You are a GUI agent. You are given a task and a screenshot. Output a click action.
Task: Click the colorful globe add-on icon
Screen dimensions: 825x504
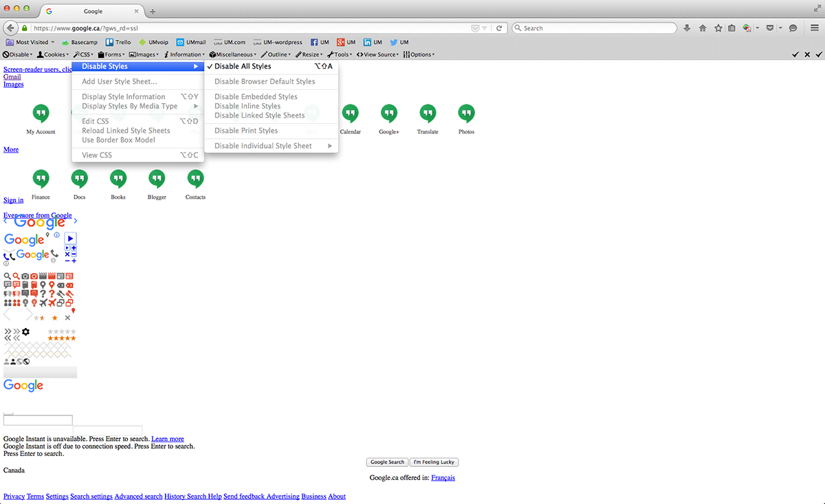click(747, 28)
